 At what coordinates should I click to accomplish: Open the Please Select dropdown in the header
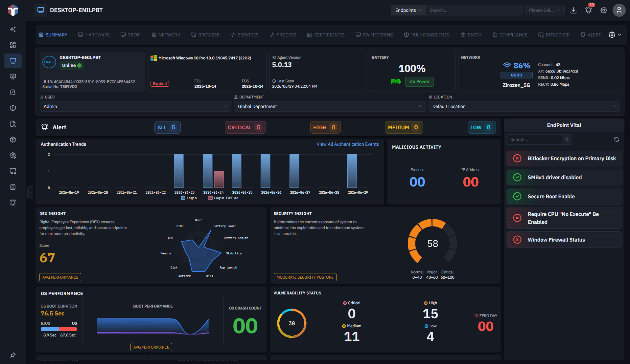coord(545,10)
